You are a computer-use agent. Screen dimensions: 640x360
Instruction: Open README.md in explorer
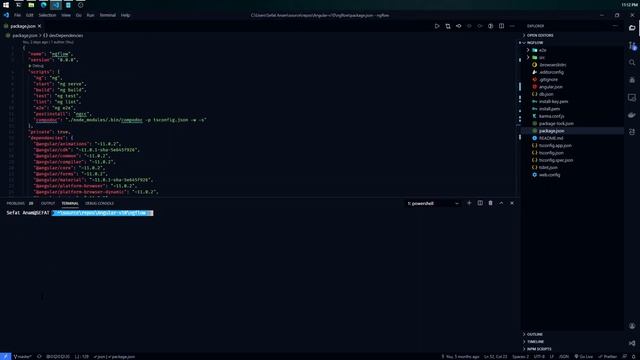(551, 138)
